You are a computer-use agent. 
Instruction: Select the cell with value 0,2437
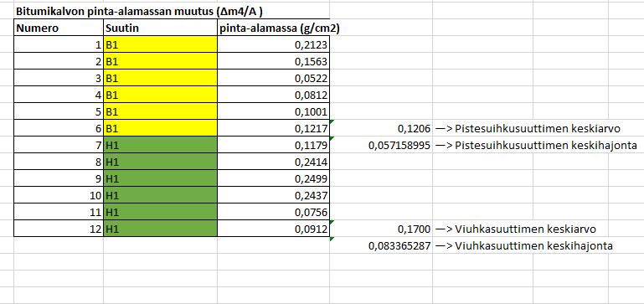[274, 195]
